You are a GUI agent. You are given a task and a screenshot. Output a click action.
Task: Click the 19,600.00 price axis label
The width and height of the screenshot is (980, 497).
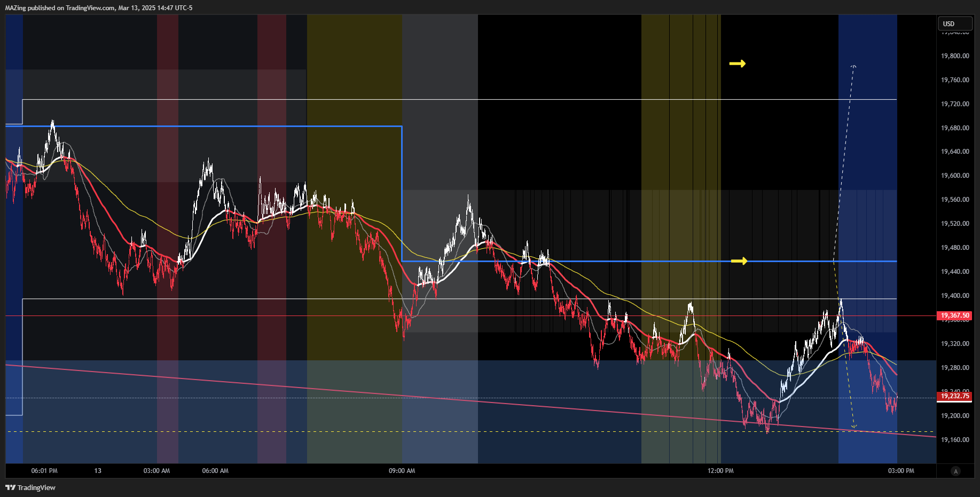955,176
